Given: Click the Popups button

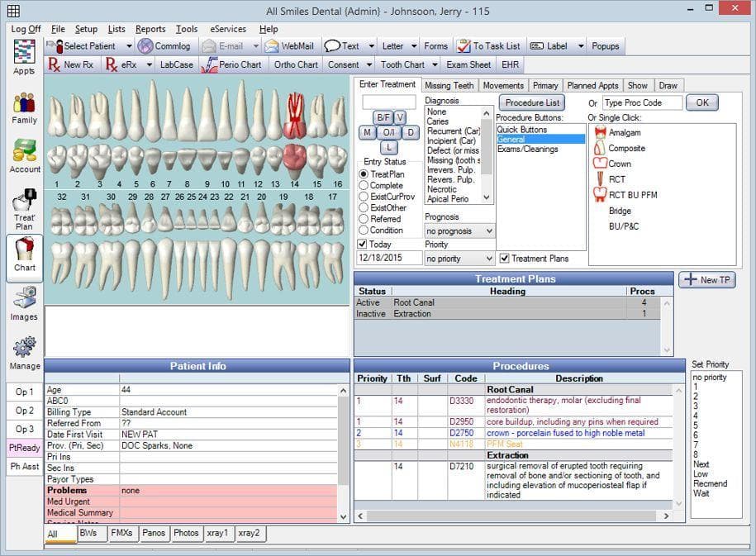Looking at the screenshot, I should (x=605, y=45).
